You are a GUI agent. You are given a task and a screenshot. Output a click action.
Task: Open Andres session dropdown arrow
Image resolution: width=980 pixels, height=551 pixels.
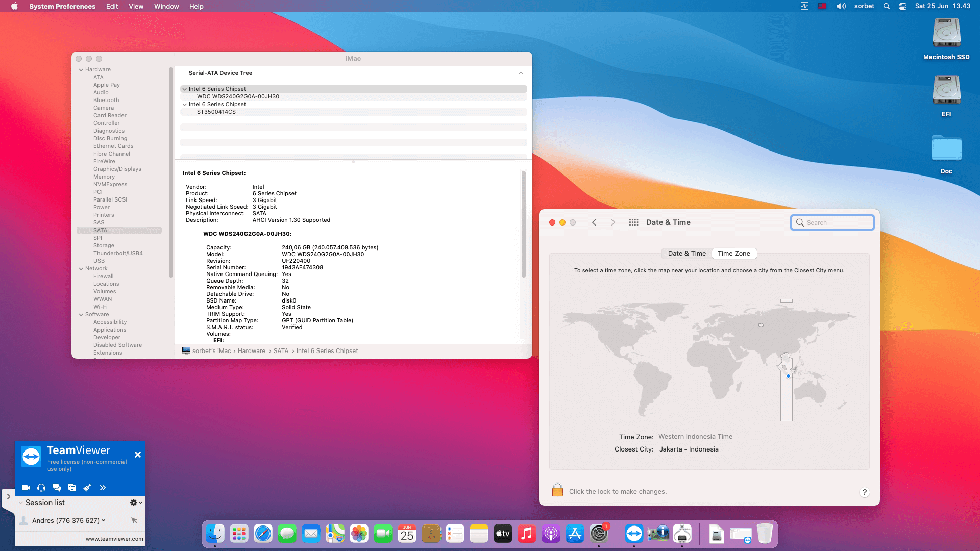pyautogui.click(x=104, y=520)
